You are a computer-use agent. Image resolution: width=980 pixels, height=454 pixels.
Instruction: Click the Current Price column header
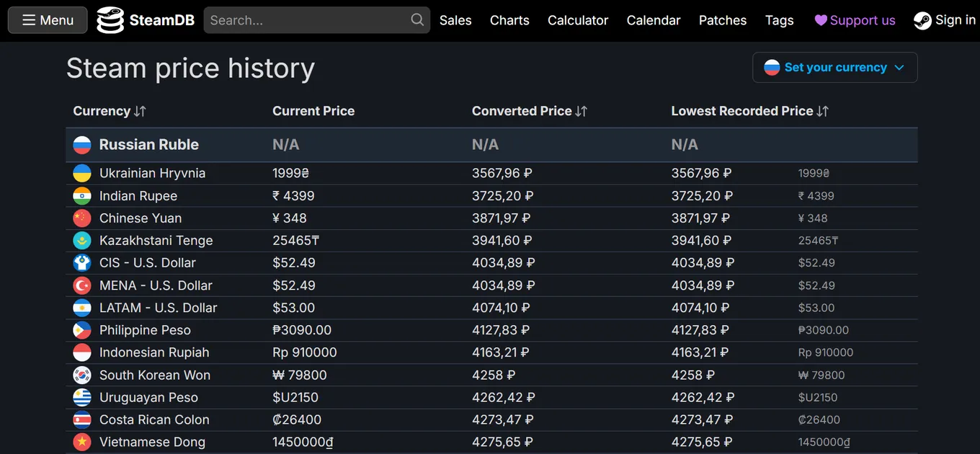pyautogui.click(x=313, y=111)
